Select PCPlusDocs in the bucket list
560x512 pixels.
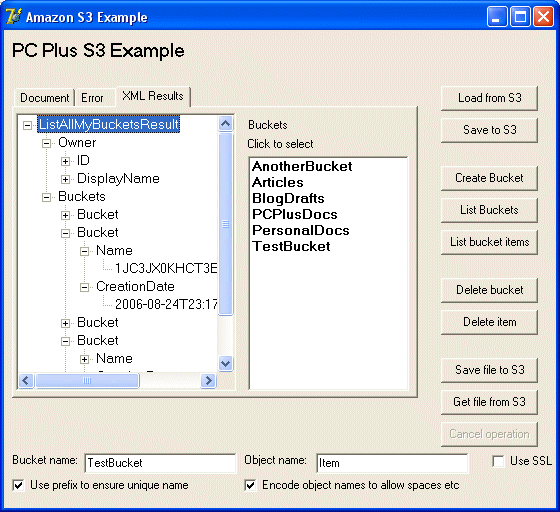click(x=295, y=214)
